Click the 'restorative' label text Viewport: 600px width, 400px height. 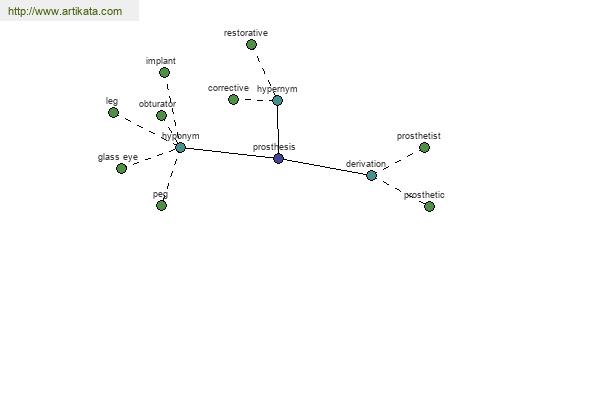246,33
